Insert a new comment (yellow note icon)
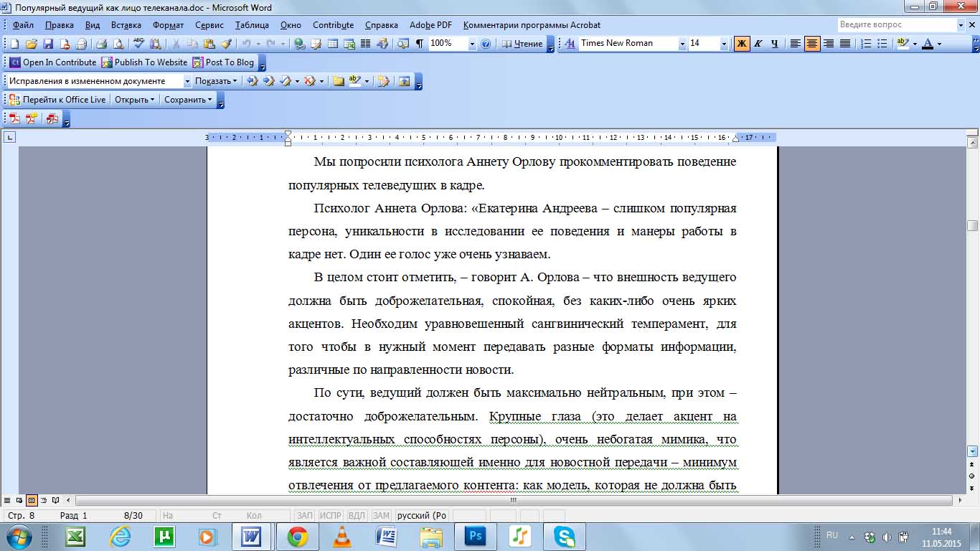Screen dimensions: 980x551 click(338, 81)
